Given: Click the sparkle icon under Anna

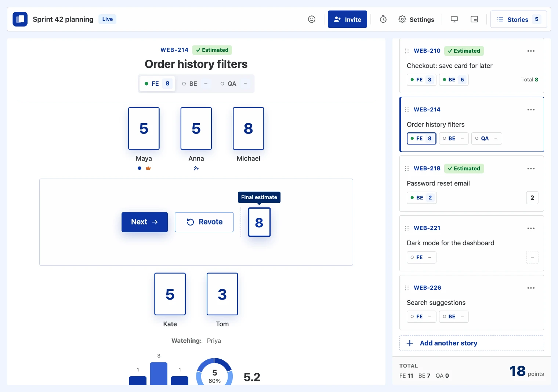Looking at the screenshot, I should coord(196,168).
